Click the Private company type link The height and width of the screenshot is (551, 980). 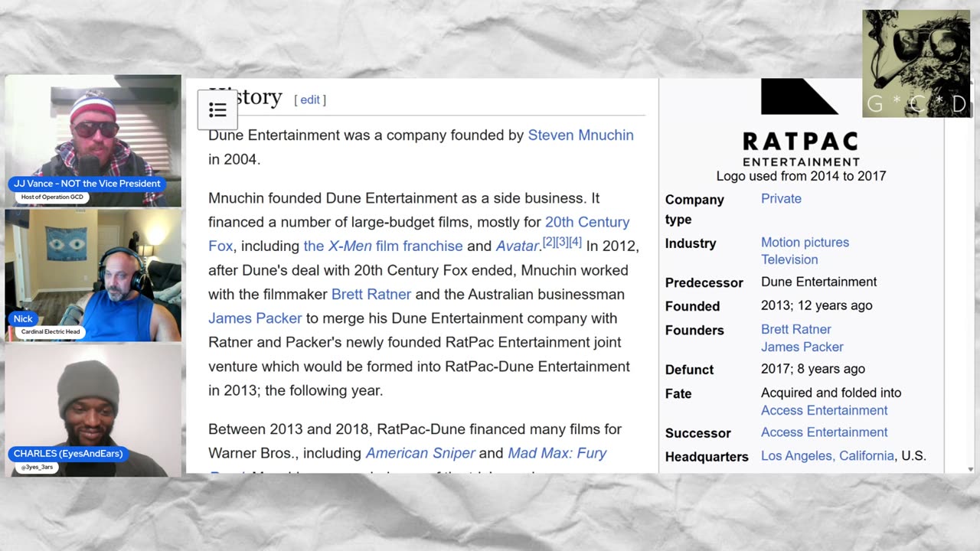point(781,199)
